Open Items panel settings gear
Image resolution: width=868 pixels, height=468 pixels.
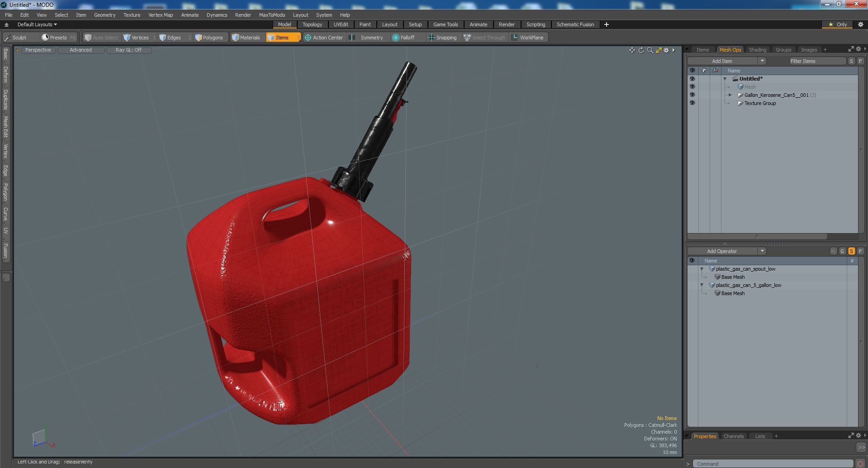[858, 49]
